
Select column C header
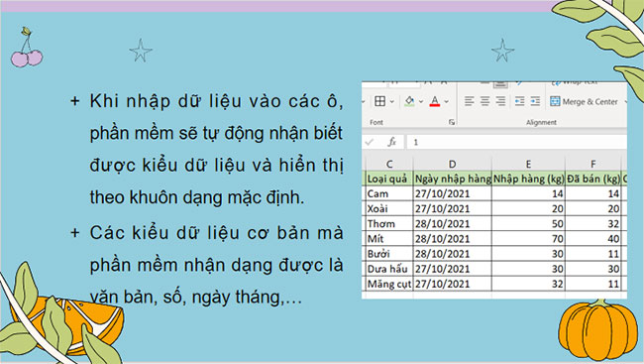click(x=389, y=164)
